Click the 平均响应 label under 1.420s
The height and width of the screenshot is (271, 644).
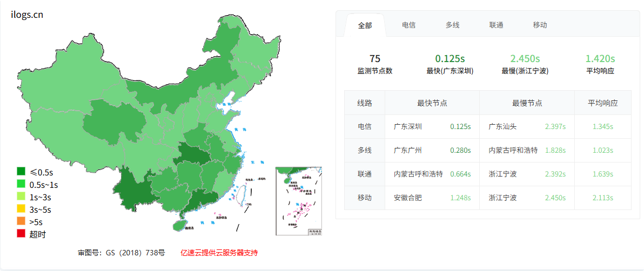click(600, 71)
